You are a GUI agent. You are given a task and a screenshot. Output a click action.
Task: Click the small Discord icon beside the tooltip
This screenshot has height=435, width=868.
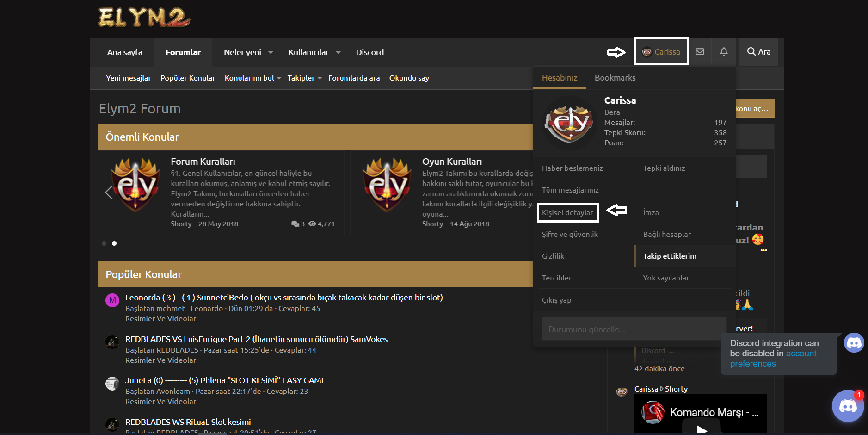[854, 343]
